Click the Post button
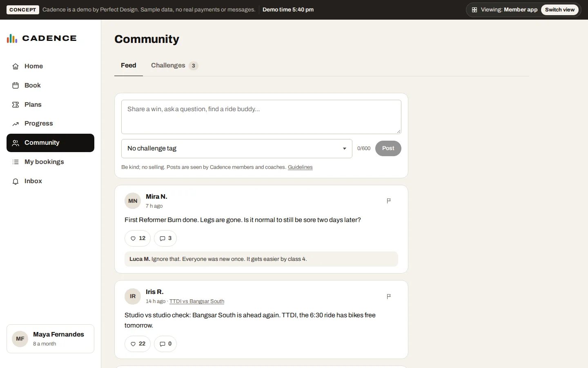The height and width of the screenshot is (368, 588). tap(388, 148)
